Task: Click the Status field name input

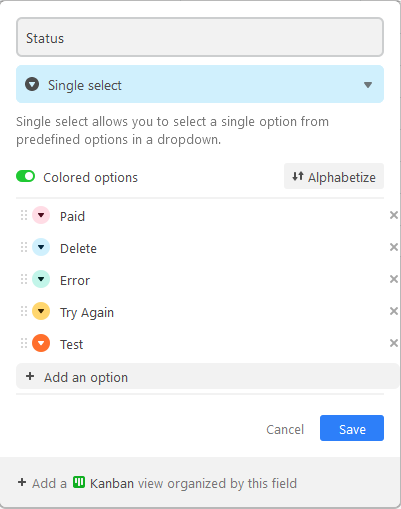Action: coord(200,37)
